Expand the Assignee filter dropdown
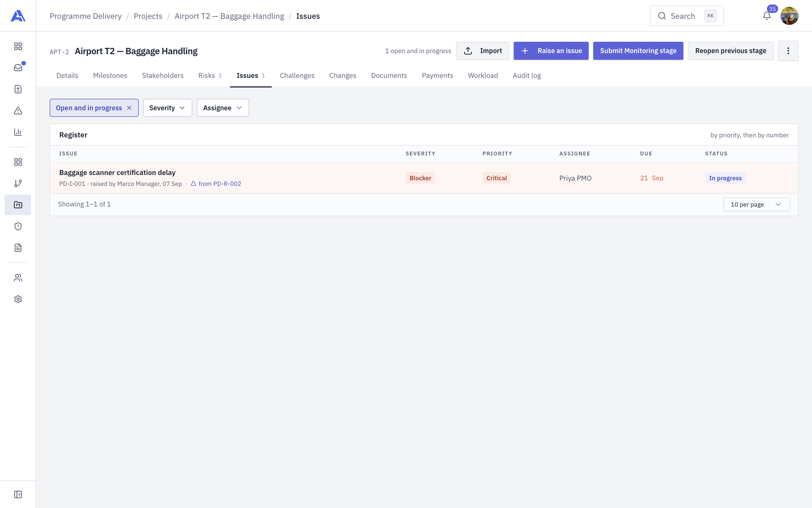The width and height of the screenshot is (812, 508). (x=223, y=108)
